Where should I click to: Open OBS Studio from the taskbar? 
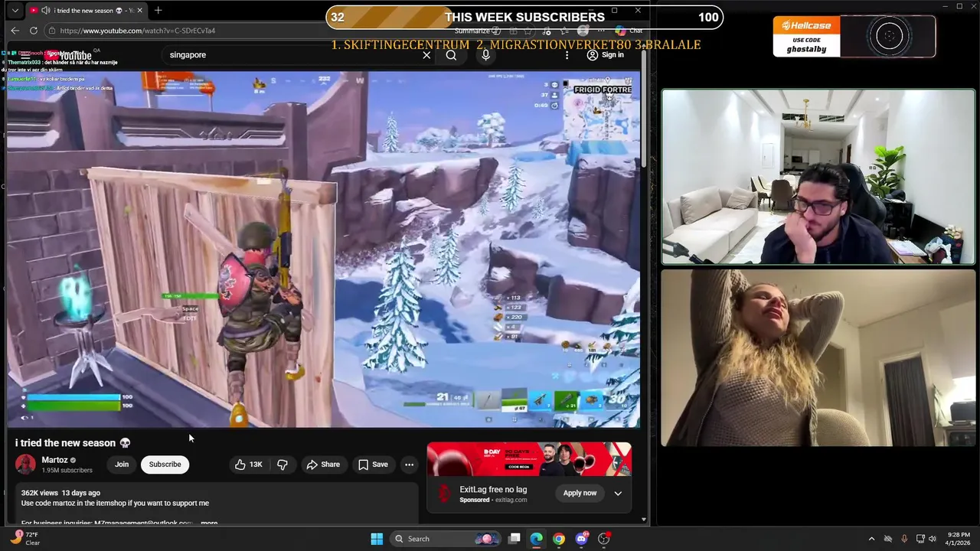pyautogui.click(x=603, y=539)
